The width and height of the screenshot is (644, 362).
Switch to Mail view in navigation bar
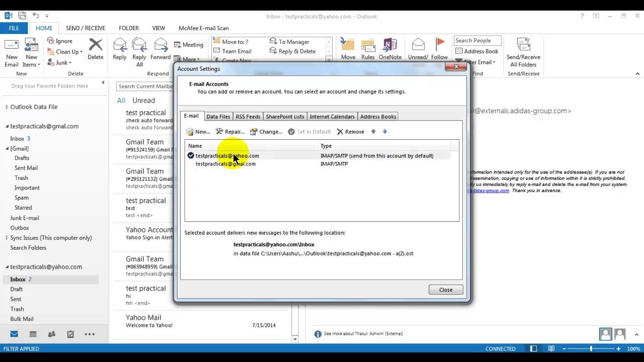coord(14,334)
